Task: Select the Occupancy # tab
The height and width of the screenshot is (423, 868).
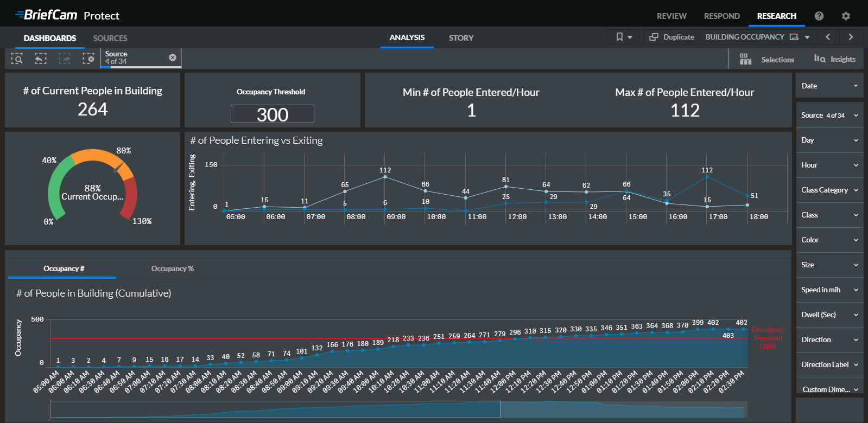Action: (x=64, y=268)
